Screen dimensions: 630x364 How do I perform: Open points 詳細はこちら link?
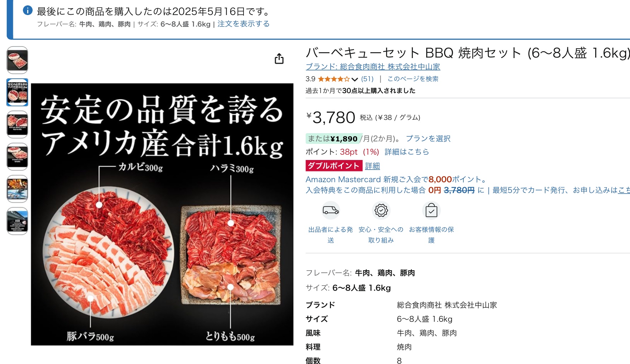tap(407, 152)
